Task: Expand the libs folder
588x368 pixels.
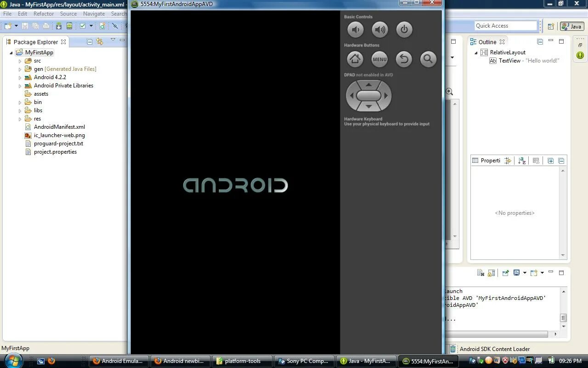Action: [x=20, y=110]
